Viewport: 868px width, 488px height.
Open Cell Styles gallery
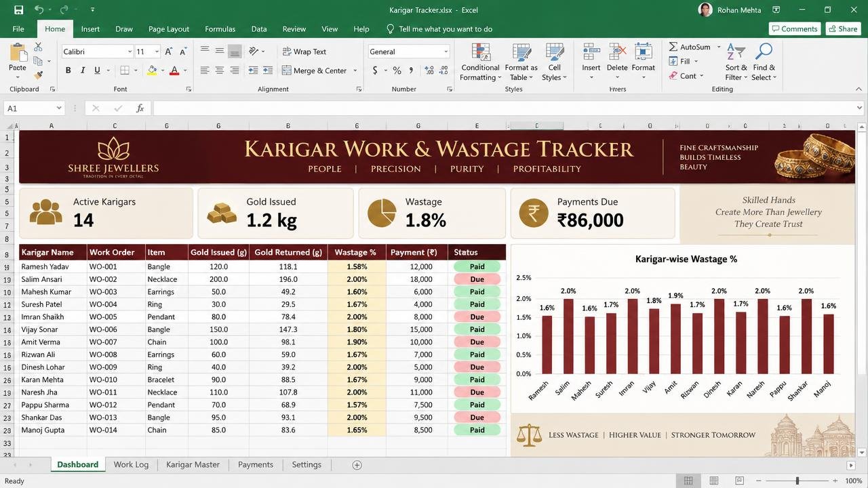tap(555, 62)
